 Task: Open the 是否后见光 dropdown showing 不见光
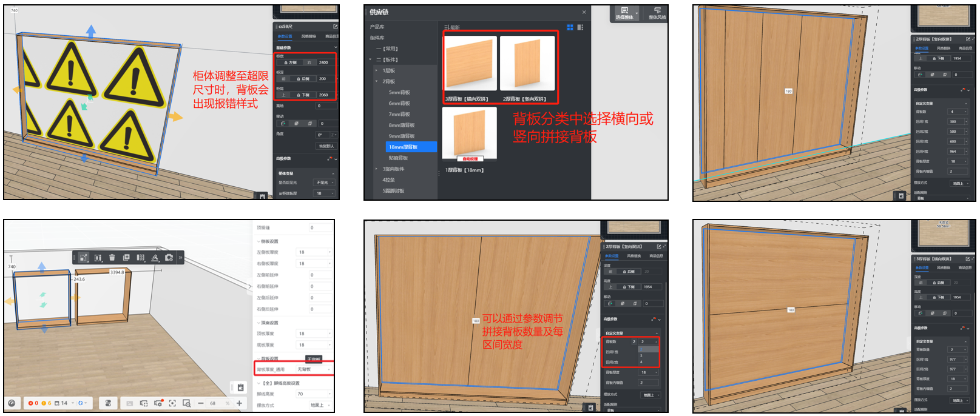click(324, 183)
